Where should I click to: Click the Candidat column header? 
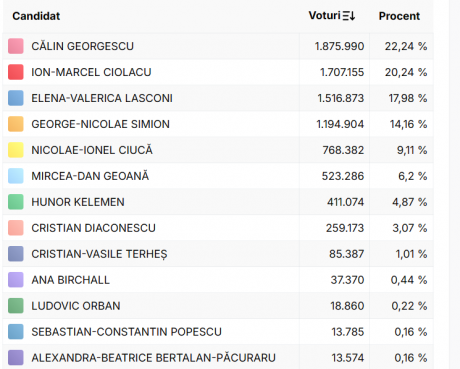pos(36,16)
